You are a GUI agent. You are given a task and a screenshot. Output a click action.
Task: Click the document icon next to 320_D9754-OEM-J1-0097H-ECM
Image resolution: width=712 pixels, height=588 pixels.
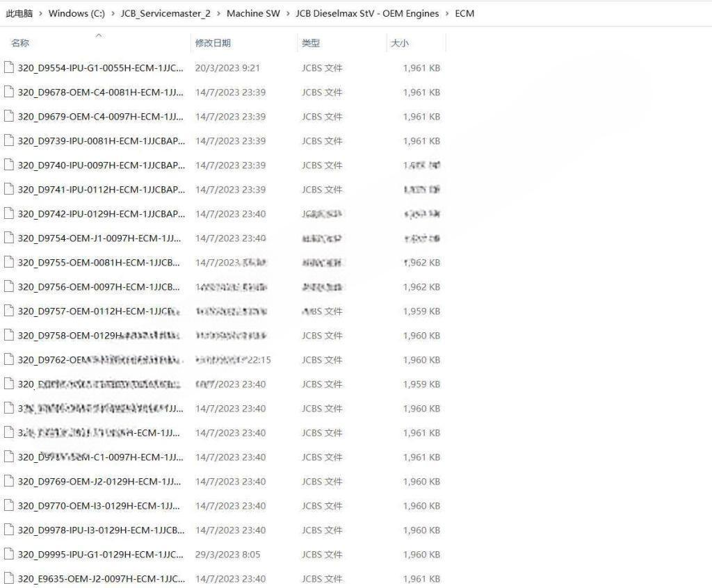[10, 238]
